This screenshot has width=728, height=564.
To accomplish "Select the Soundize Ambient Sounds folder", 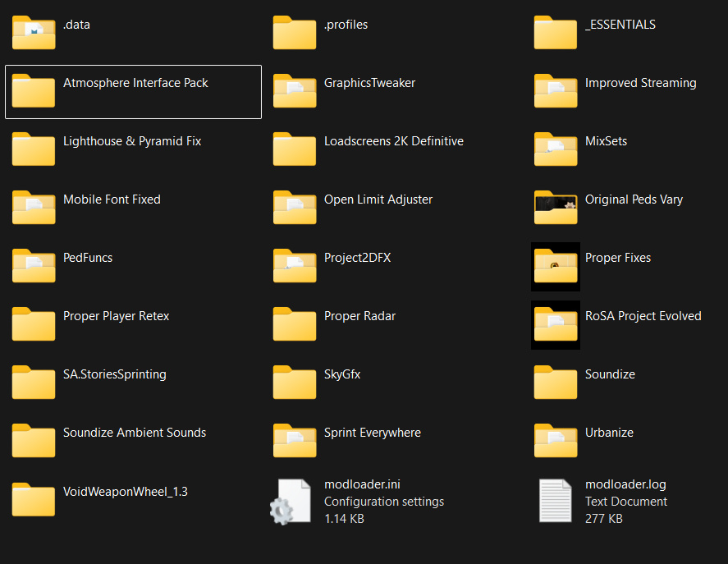I will point(135,433).
